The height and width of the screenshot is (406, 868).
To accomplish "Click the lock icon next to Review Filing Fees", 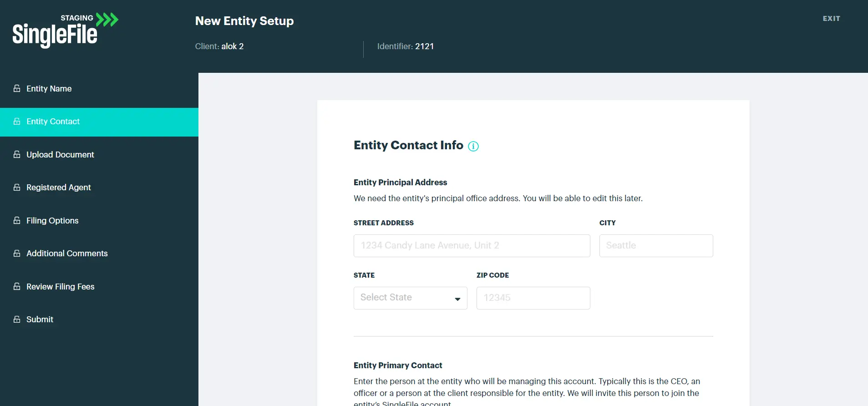I will [x=17, y=286].
